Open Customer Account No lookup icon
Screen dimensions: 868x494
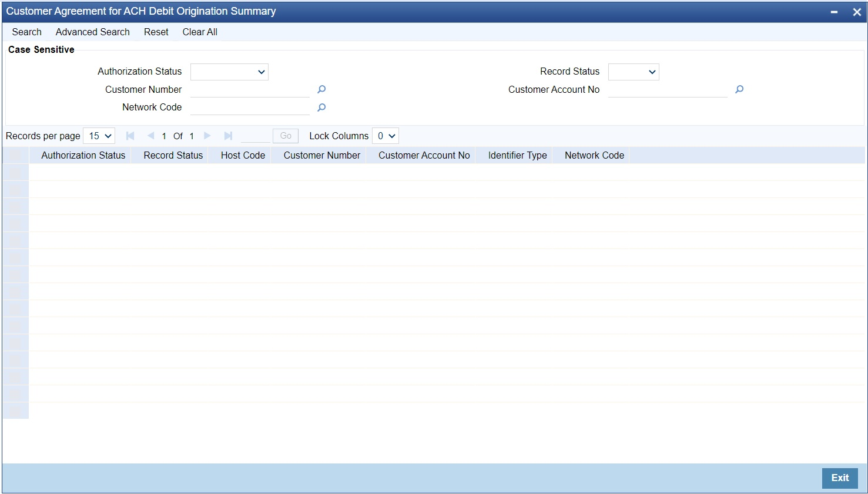point(739,89)
